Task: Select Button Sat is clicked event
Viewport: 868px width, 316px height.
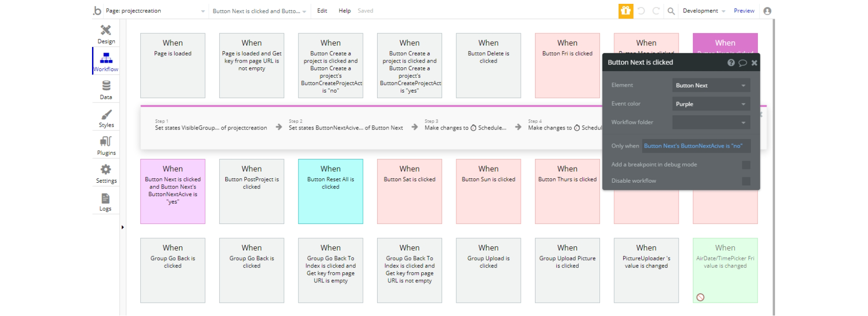Action: tap(409, 191)
